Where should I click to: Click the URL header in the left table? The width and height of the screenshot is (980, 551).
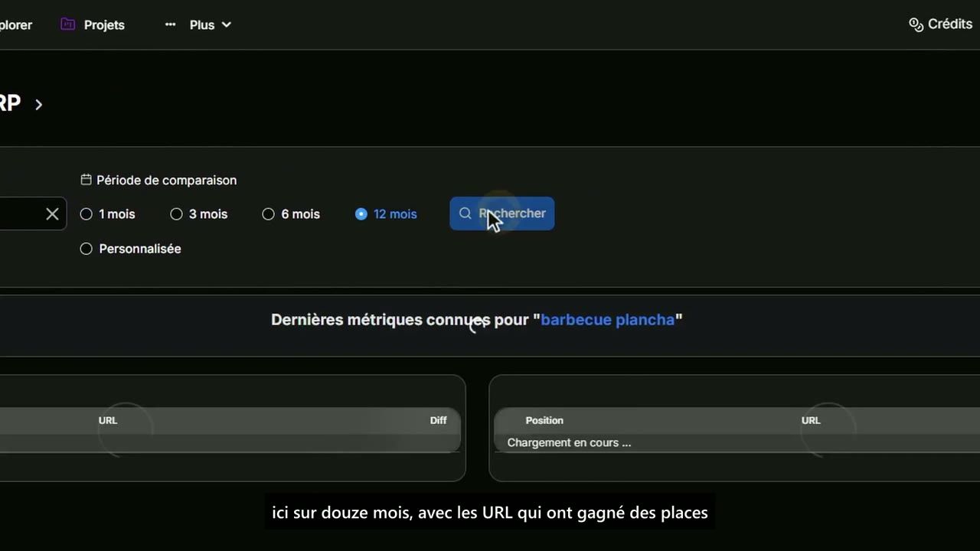(x=108, y=420)
